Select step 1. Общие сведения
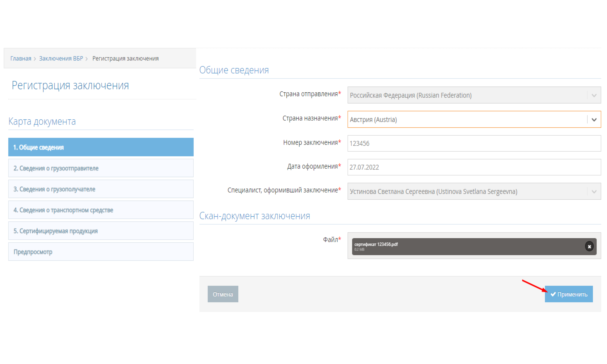 click(x=101, y=147)
